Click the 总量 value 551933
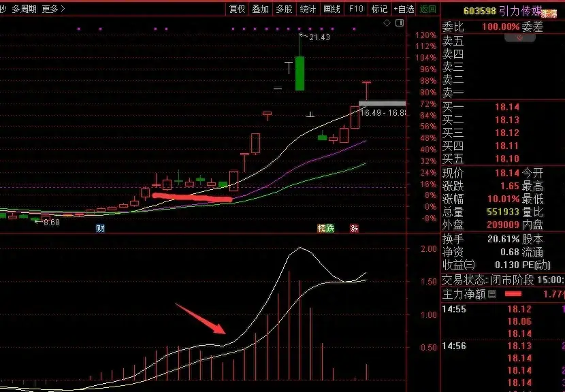Image resolution: width=565 pixels, height=392 pixels. 503,212
